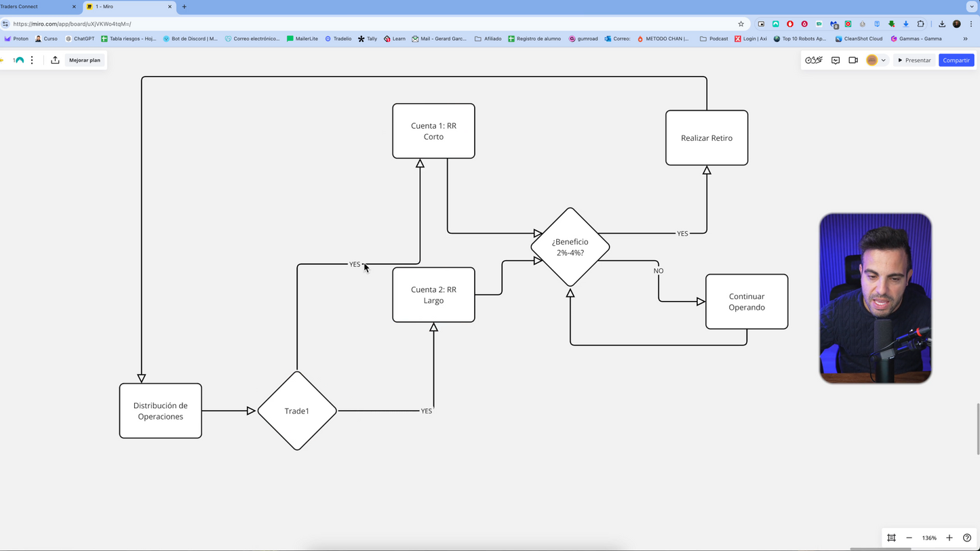Zoom out with the minus icon

click(909, 537)
